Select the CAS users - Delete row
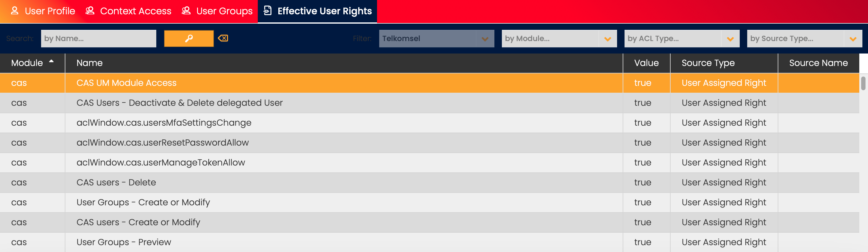This screenshot has height=252, width=868. coord(116,182)
